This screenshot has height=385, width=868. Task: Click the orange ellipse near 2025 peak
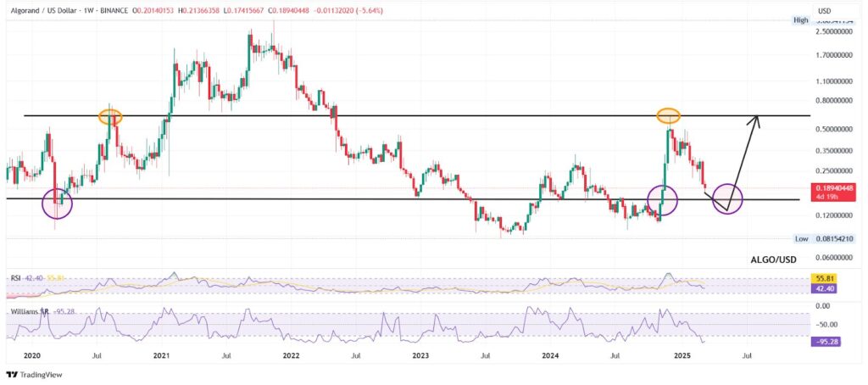(669, 114)
